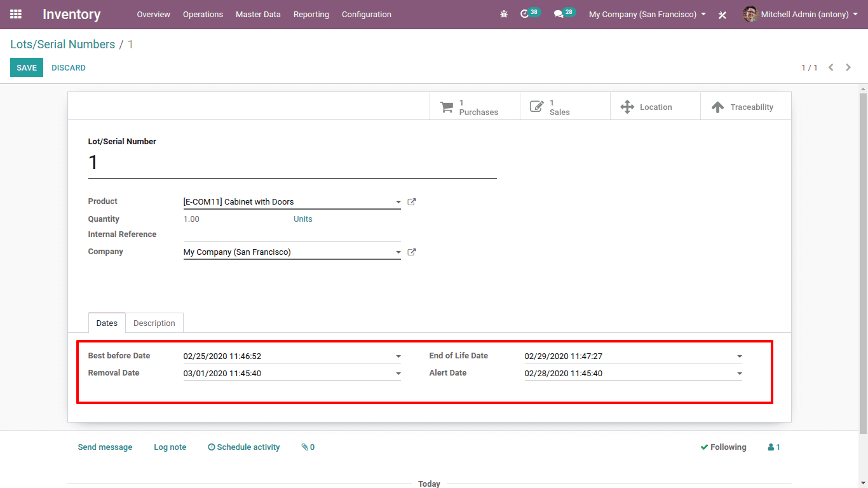
Task: Click the Quantity value 1.00
Action: (x=191, y=219)
